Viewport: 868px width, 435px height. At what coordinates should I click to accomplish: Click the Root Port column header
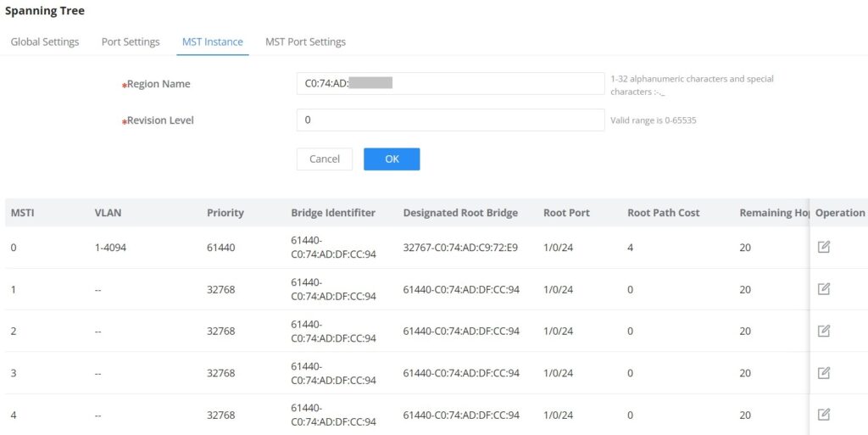pyautogui.click(x=566, y=213)
